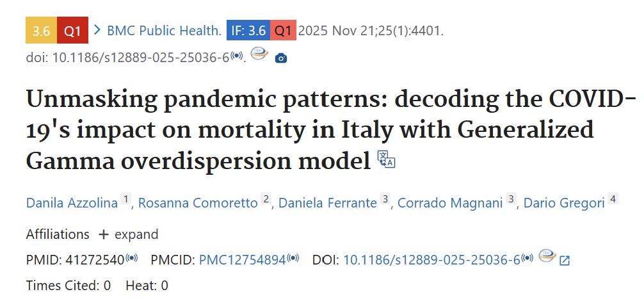
Task: Click the chevron arrow before BMC Public Health
Action: (x=98, y=29)
